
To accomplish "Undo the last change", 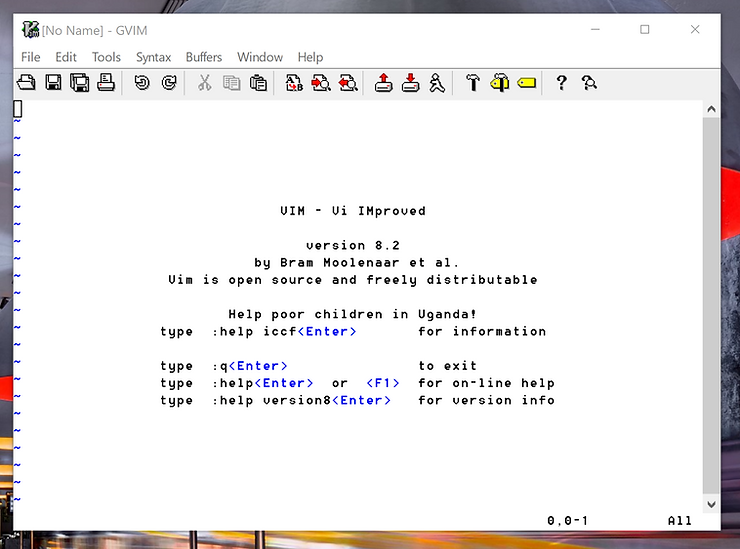I will coord(142,83).
